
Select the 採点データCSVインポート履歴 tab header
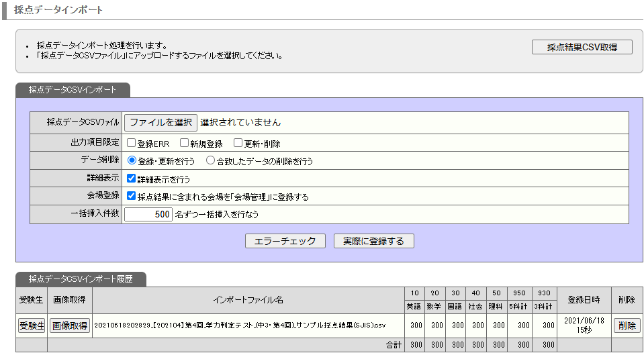click(81, 279)
